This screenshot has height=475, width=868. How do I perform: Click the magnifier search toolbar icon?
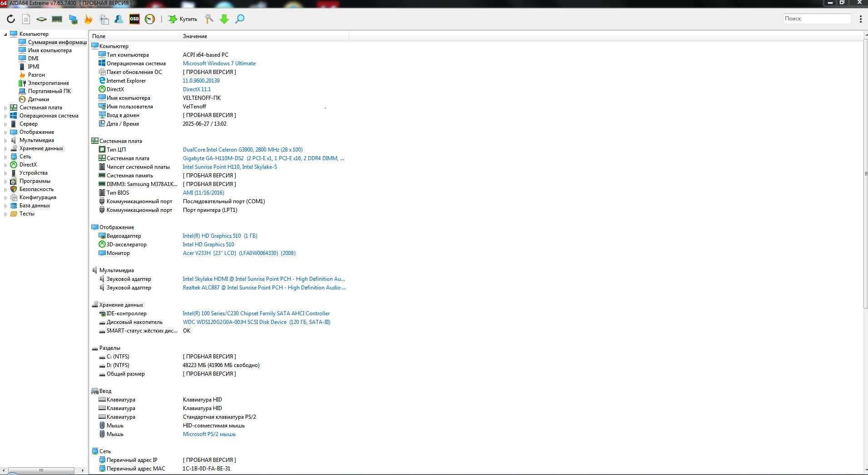tap(240, 19)
